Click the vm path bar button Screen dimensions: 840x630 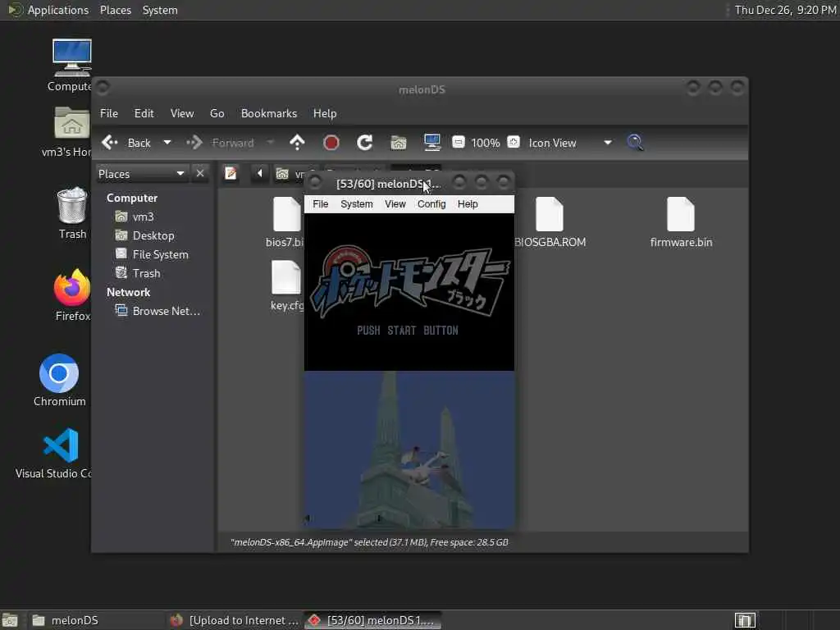click(x=290, y=174)
